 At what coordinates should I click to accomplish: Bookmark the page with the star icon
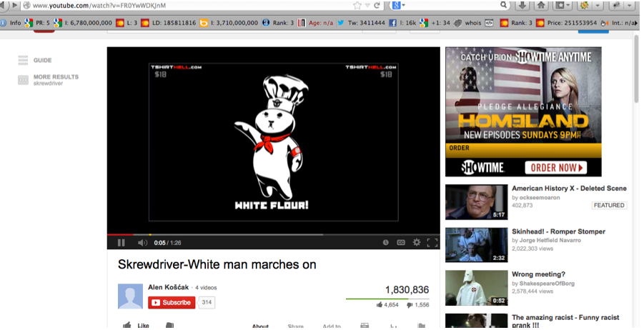pyautogui.click(x=357, y=6)
